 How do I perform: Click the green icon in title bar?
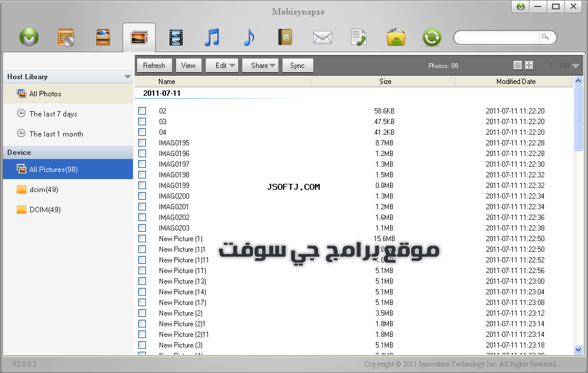tap(521, 7)
